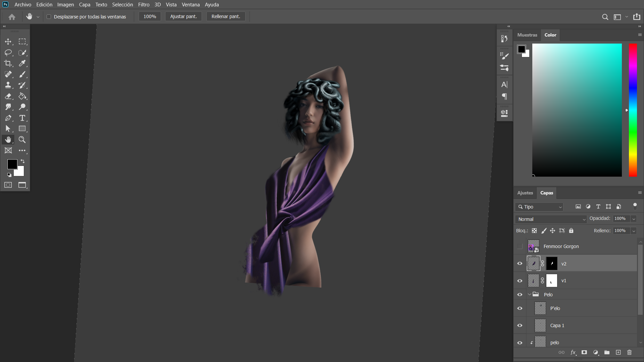Delete layer with trash icon
Image resolution: width=644 pixels, height=362 pixels.
[629, 352]
